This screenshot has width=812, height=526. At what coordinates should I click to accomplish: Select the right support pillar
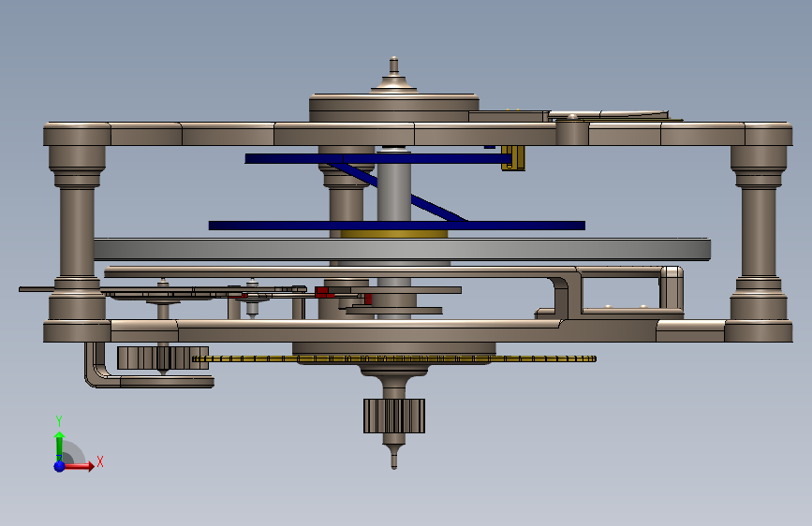click(x=758, y=232)
